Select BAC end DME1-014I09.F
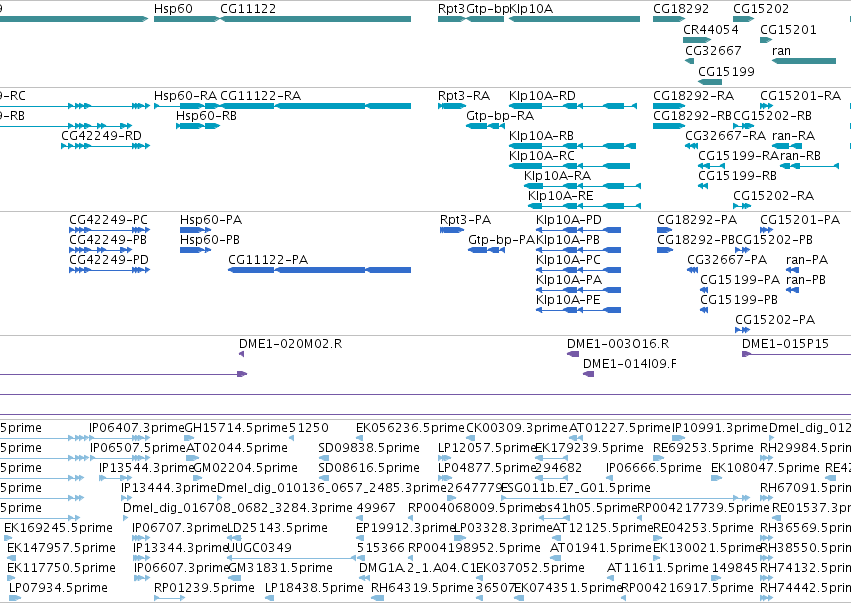Viewport: 851px width, 603px height. click(x=630, y=364)
